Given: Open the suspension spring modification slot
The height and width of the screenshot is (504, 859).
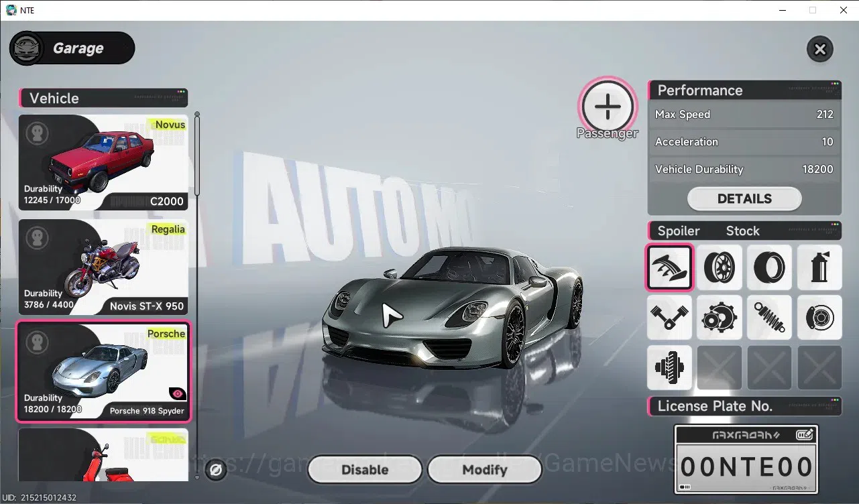Looking at the screenshot, I should tap(769, 317).
